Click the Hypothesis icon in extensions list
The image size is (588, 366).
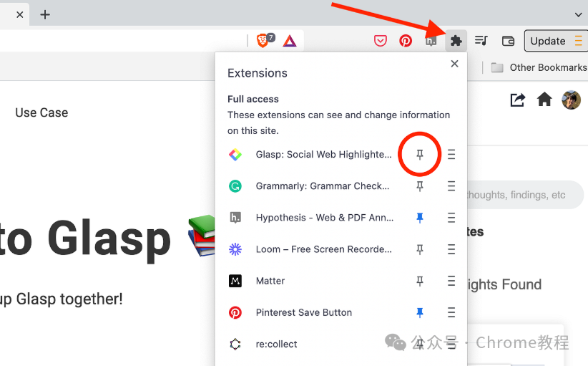tap(235, 217)
